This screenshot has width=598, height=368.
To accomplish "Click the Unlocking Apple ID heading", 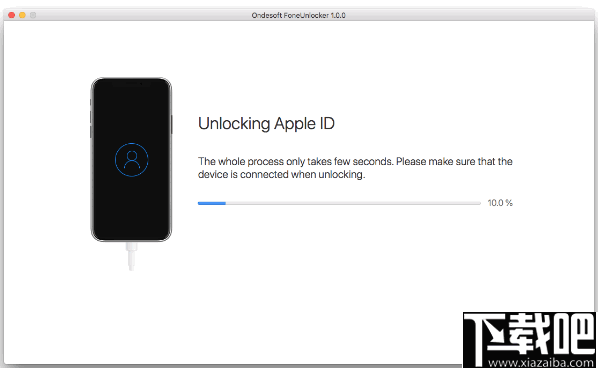I will 266,124.
